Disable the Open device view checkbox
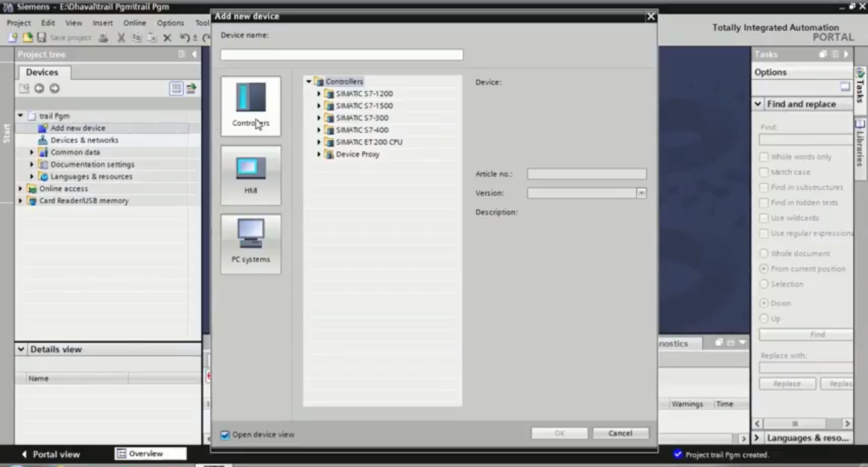868x467 pixels. click(x=225, y=434)
